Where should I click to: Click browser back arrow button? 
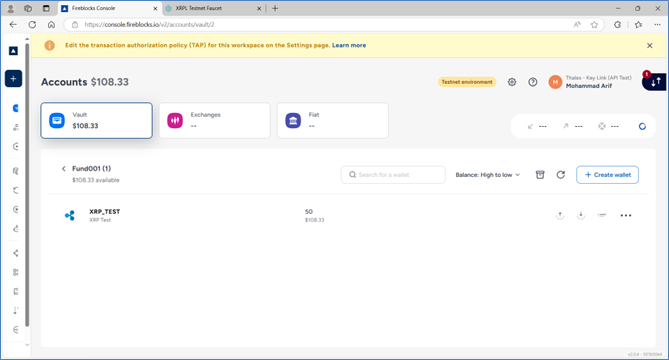click(x=13, y=25)
